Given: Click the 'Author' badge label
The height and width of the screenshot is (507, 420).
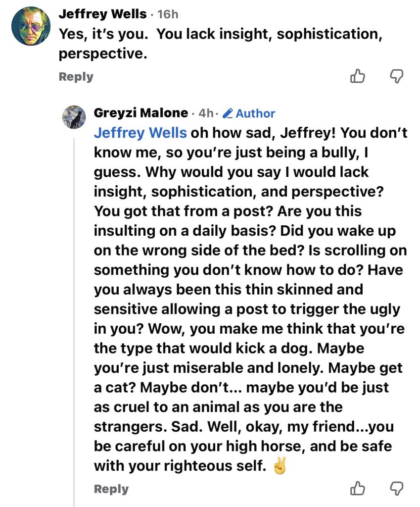Looking at the screenshot, I should (255, 114).
